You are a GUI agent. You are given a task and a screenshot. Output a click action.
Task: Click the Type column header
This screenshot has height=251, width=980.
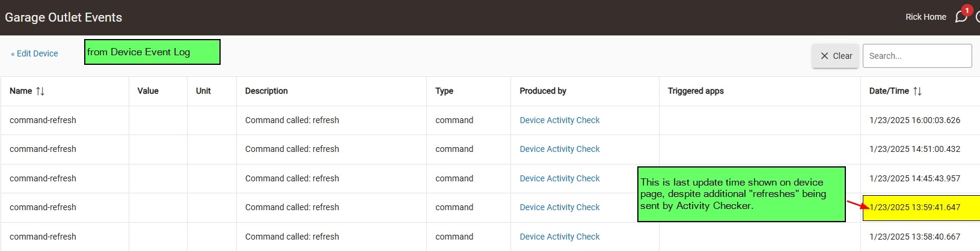[444, 91]
